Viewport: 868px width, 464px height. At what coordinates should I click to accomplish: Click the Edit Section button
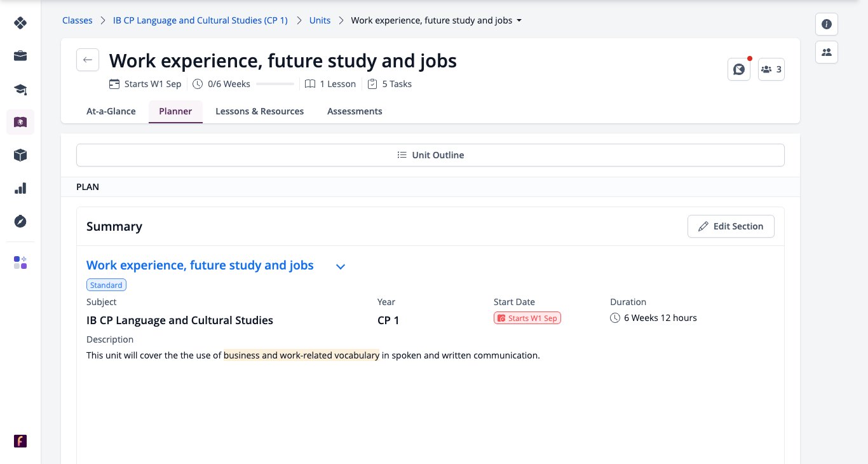click(731, 226)
